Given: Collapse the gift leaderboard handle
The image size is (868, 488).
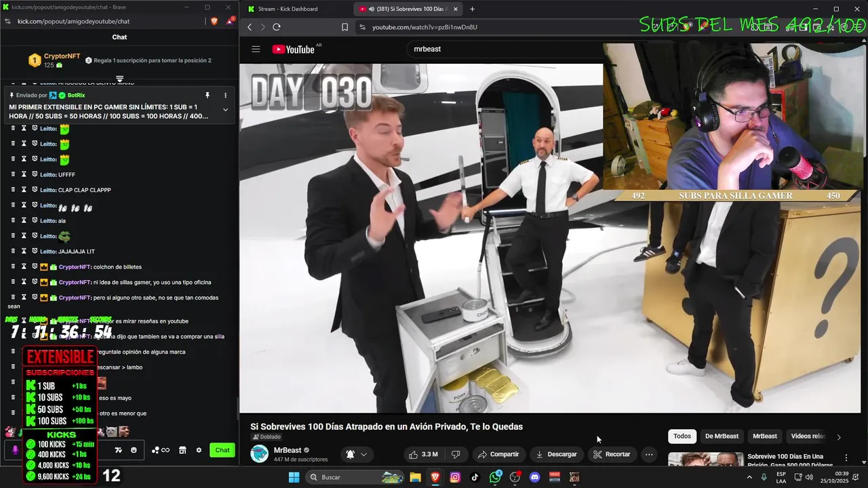Looking at the screenshot, I should click(x=119, y=79).
